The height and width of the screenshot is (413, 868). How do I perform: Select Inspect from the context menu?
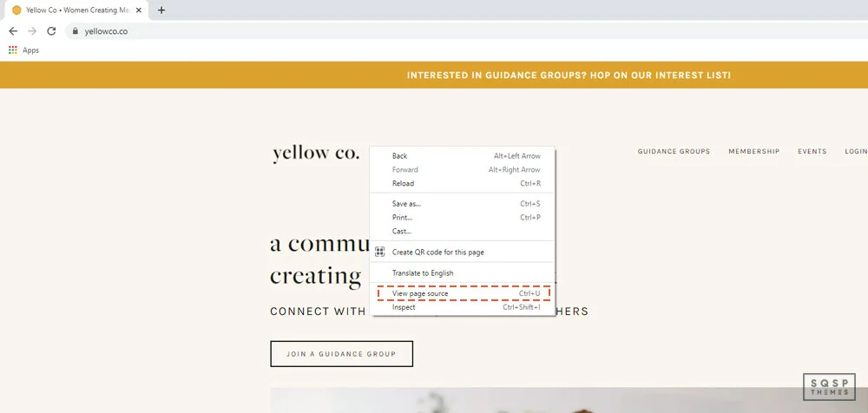pyautogui.click(x=463, y=307)
